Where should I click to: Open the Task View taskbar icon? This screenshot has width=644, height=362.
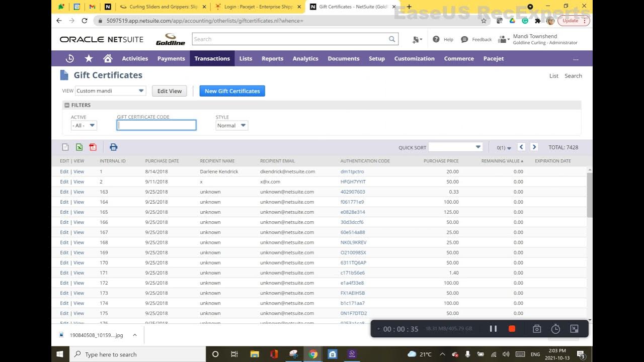[x=234, y=354]
